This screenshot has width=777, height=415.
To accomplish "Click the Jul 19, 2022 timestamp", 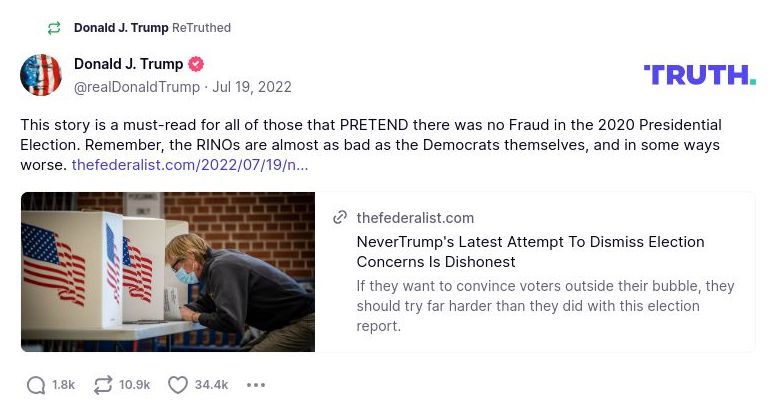I will click(252, 87).
